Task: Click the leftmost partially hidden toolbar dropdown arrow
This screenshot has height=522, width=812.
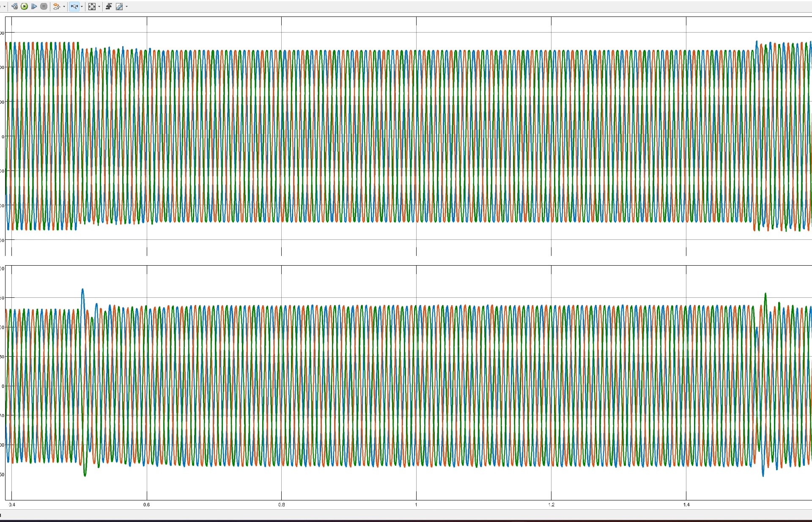Action: (x=4, y=6)
